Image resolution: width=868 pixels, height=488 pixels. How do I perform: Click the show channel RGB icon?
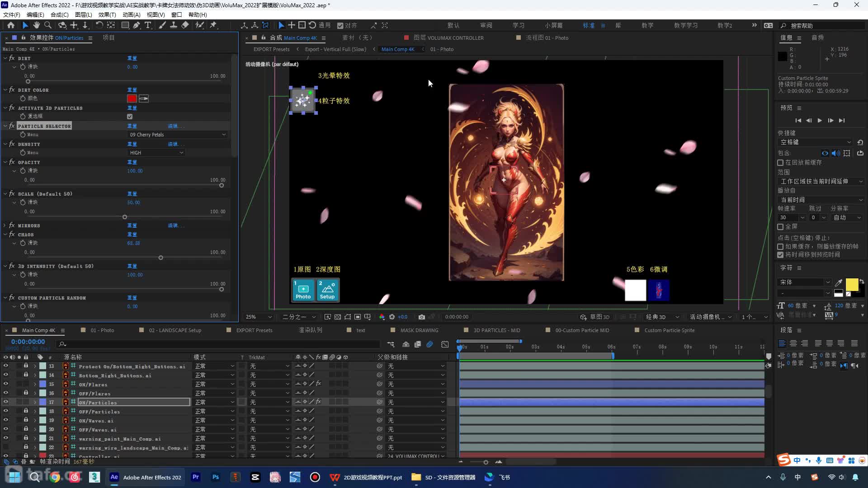382,317
